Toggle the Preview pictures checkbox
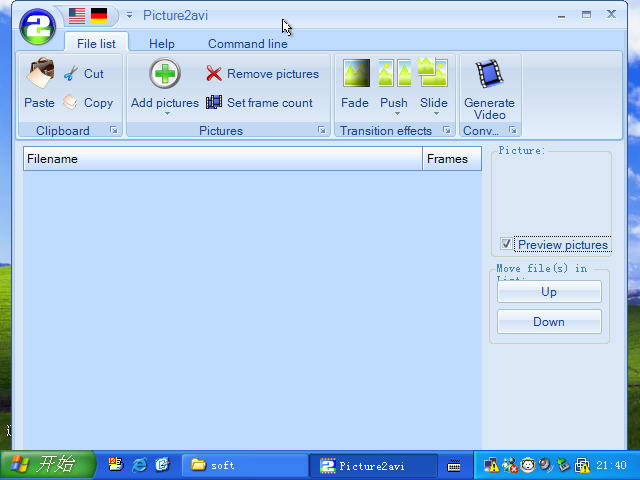640x480 pixels. point(506,244)
